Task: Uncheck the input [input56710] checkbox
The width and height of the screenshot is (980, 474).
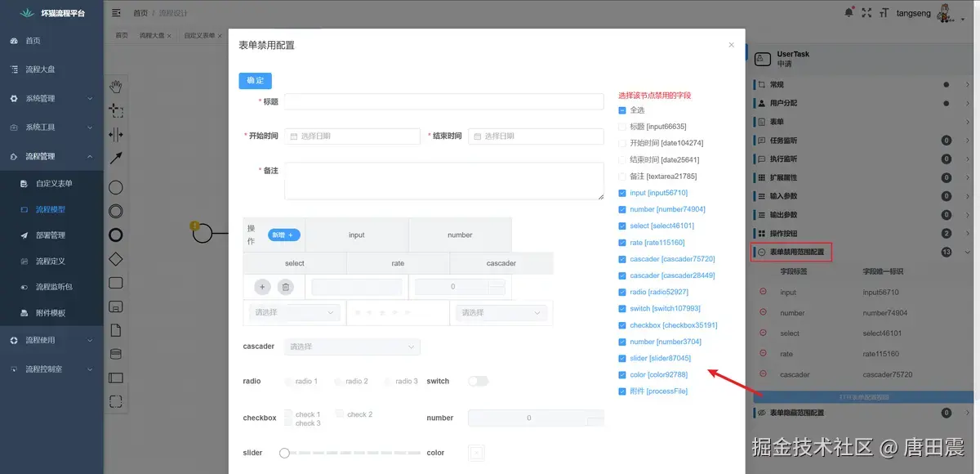Action: (622, 193)
